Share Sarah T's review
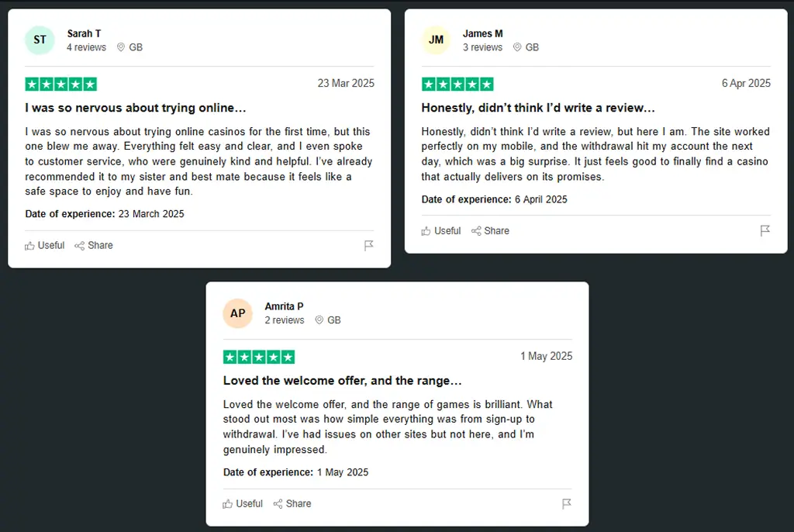Image resolution: width=794 pixels, height=532 pixels. pos(94,246)
